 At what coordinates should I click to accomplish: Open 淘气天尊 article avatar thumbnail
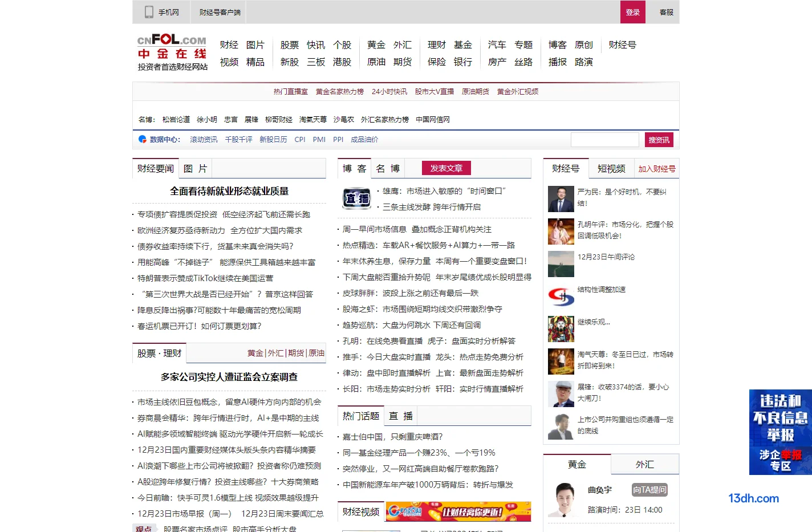561,362
